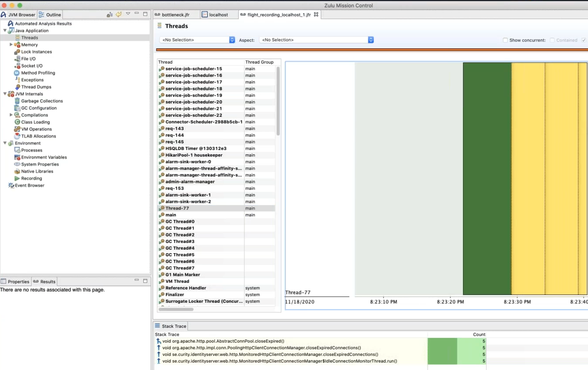Click the Garbage Collections icon
This screenshot has height=370, width=588.
(17, 101)
